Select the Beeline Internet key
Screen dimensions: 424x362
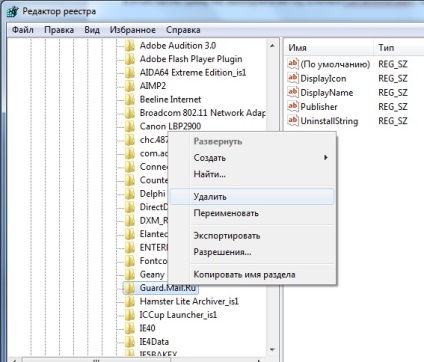tap(170, 99)
